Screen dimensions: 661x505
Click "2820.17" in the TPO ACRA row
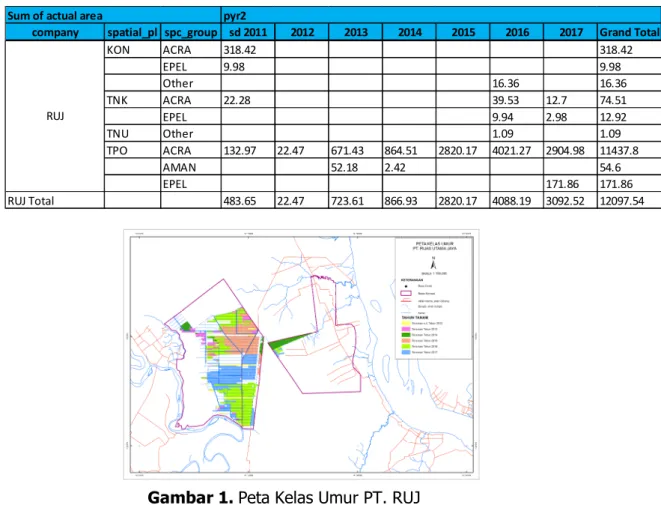pyautogui.click(x=463, y=150)
